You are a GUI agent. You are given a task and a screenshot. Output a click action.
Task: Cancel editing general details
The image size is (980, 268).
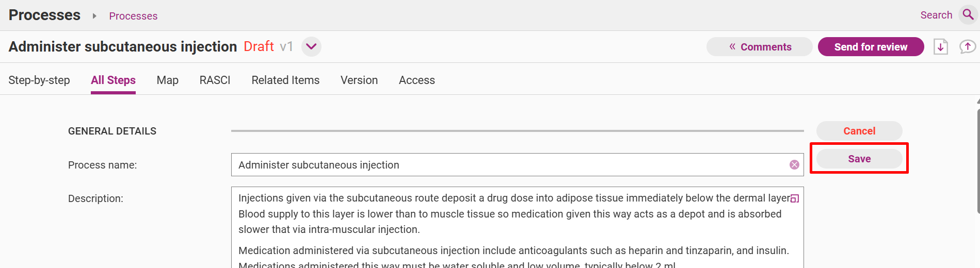(x=859, y=131)
